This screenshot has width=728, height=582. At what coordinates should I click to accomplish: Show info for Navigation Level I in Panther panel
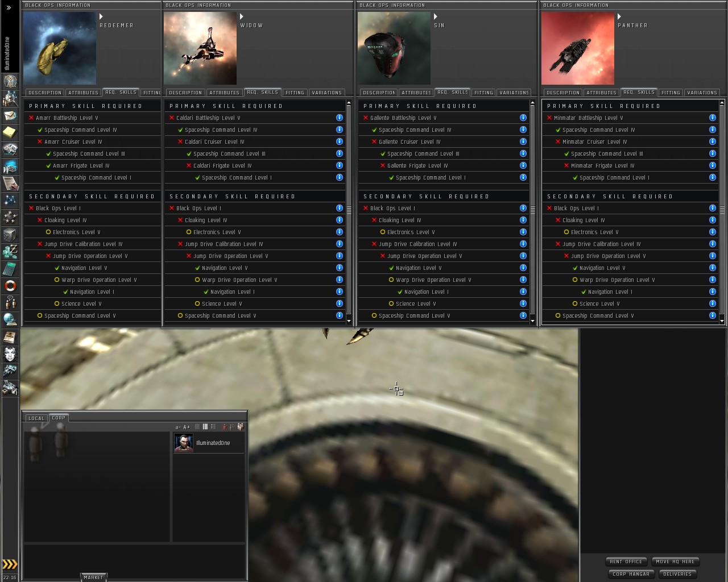click(713, 292)
